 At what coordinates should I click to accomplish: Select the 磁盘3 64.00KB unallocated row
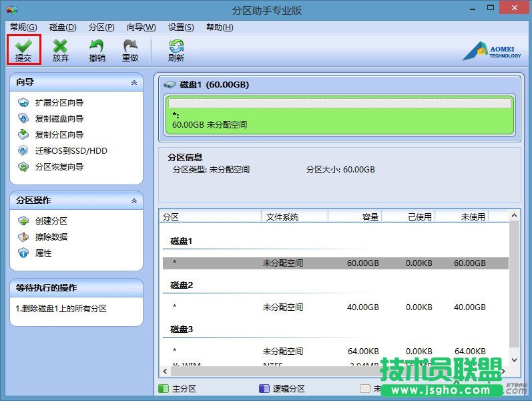(x=336, y=351)
